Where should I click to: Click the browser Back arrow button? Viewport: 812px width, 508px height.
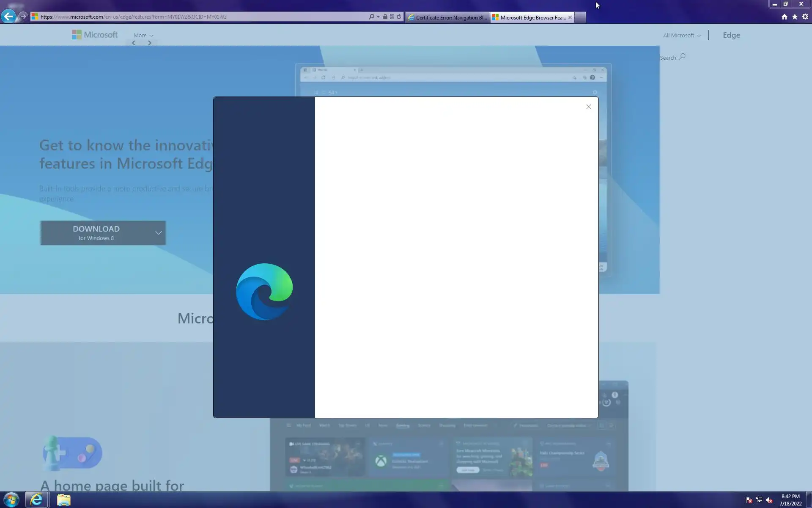(x=8, y=17)
